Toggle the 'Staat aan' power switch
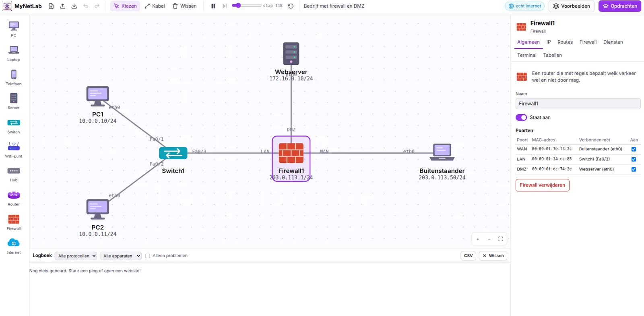The width and height of the screenshot is (644, 316). click(521, 117)
